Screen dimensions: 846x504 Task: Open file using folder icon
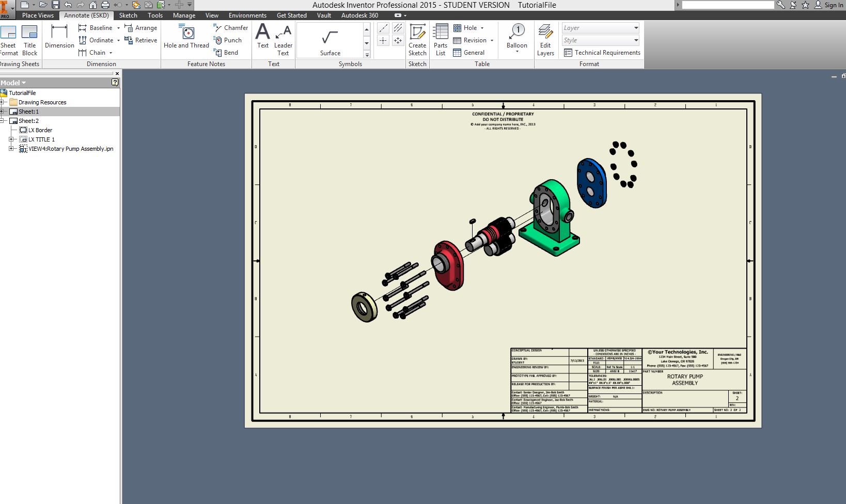click(43, 5)
